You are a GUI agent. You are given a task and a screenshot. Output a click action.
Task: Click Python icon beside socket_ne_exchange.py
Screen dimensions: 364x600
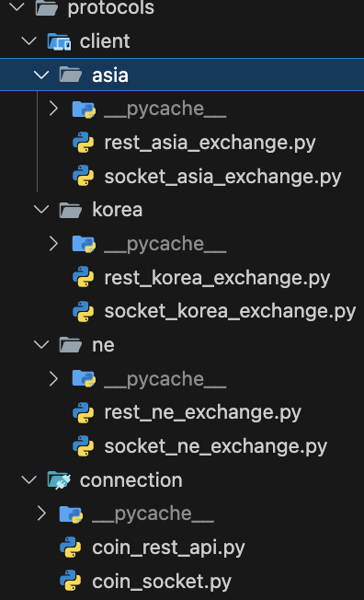click(x=84, y=445)
